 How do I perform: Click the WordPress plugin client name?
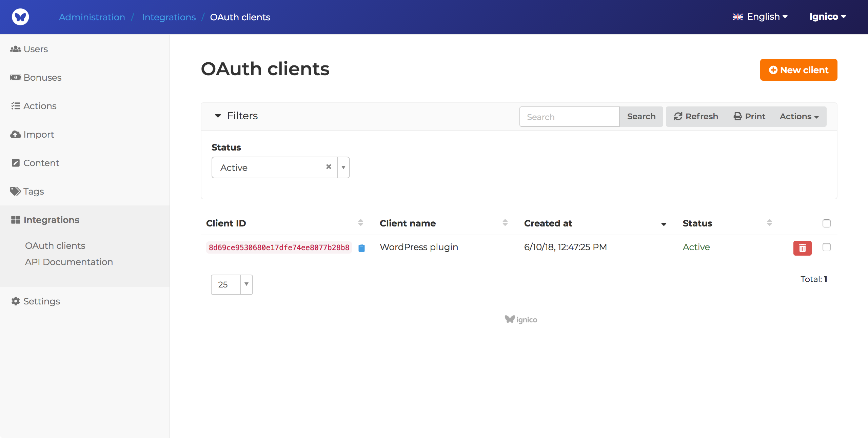point(419,247)
